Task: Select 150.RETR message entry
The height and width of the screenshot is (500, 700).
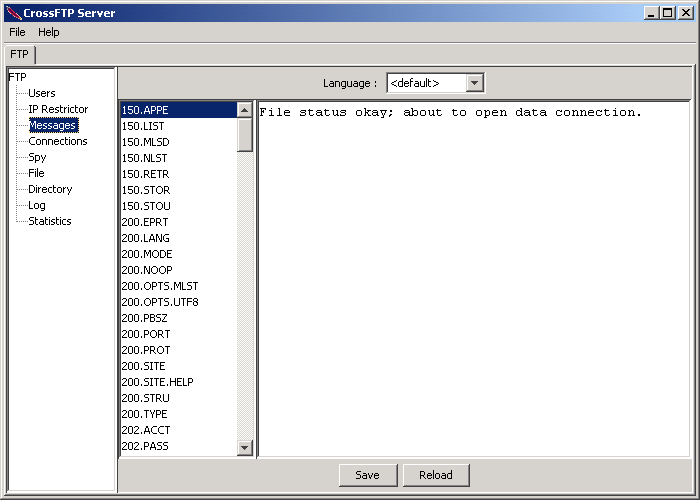Action: [x=179, y=174]
